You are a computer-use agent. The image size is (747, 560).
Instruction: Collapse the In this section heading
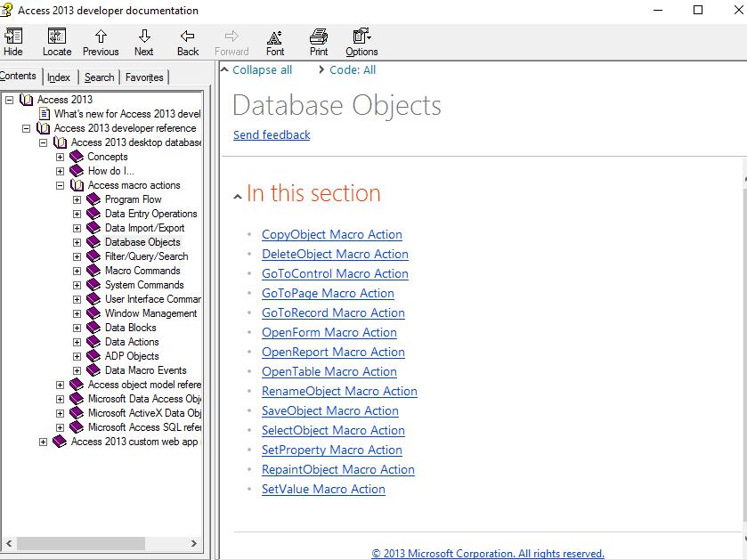[x=237, y=196]
